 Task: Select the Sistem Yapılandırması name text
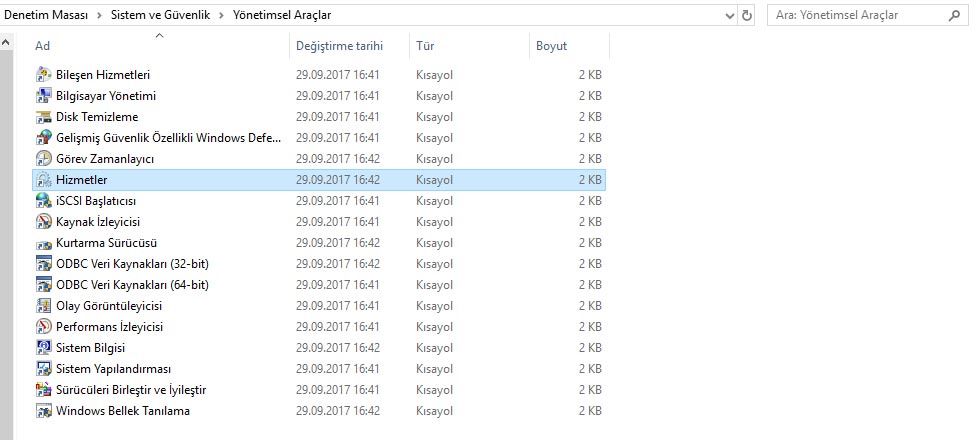[x=113, y=369]
